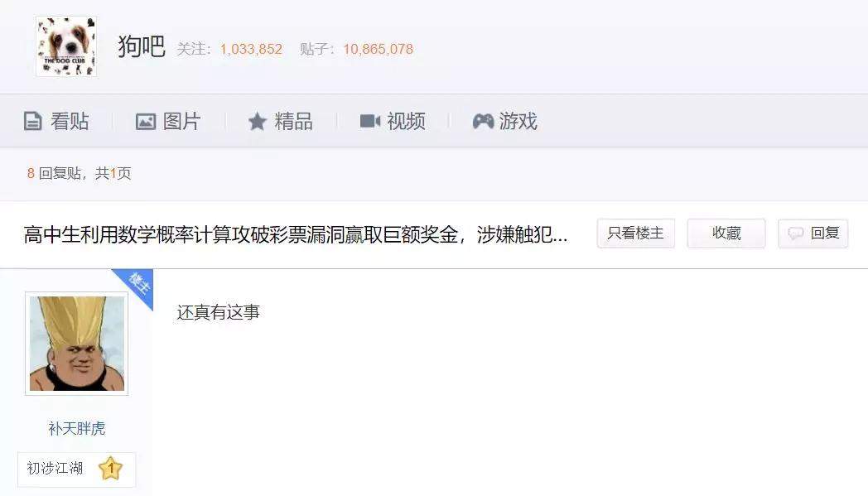Click the 图片 picture icon
The image size is (868, 496).
[146, 121]
